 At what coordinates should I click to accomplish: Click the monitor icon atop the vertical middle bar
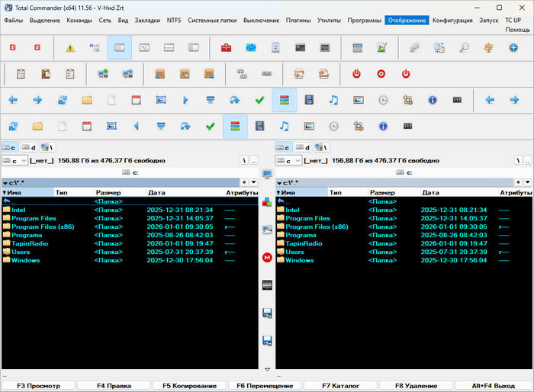click(267, 175)
